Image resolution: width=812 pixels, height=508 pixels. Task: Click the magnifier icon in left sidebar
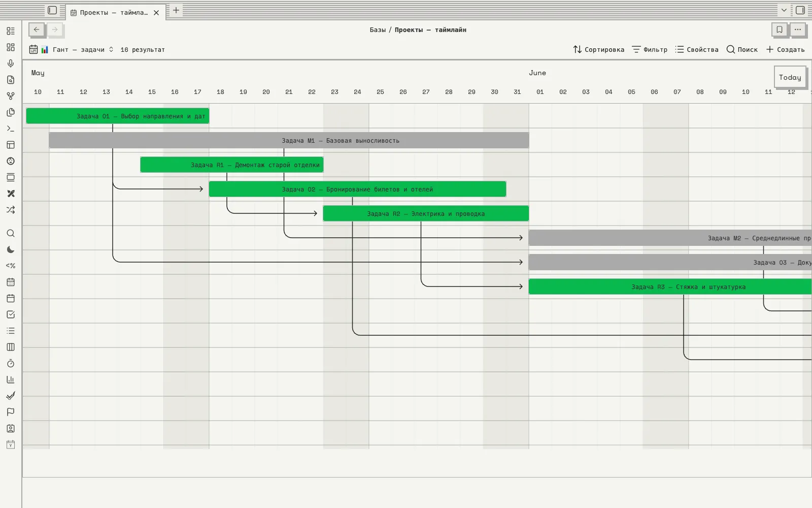tap(11, 233)
